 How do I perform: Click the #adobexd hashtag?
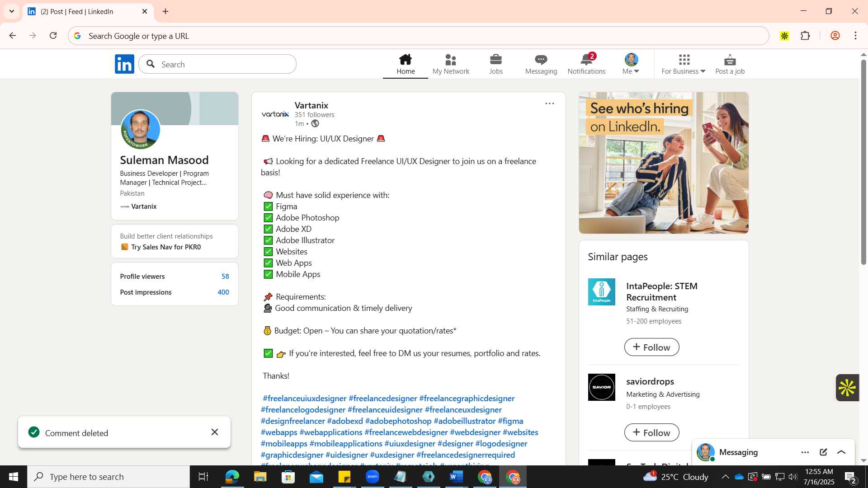345,421
